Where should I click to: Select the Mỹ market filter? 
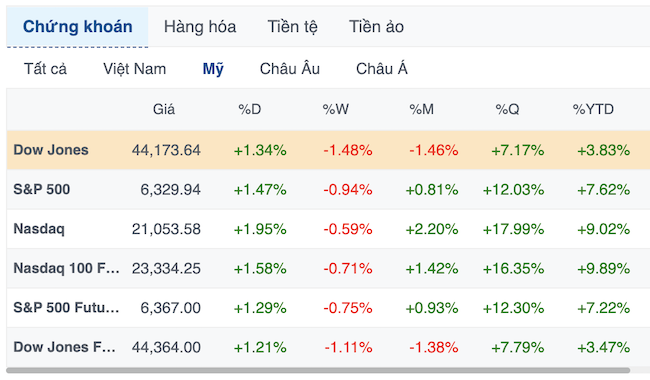[x=213, y=69]
